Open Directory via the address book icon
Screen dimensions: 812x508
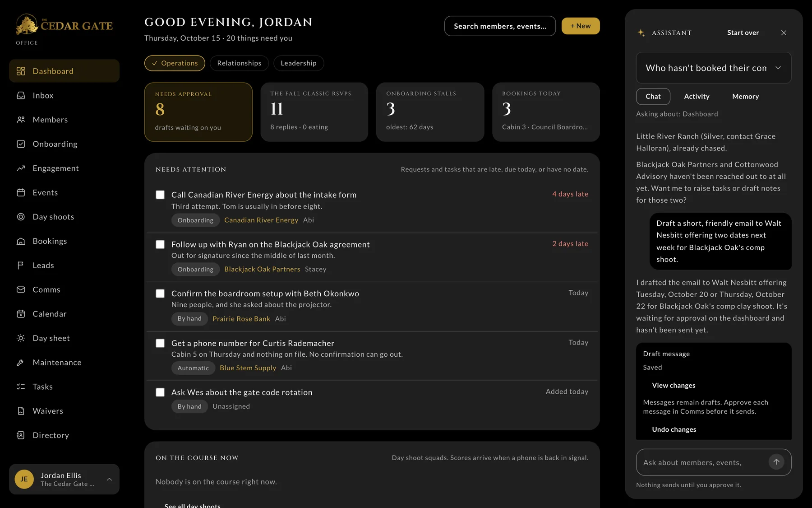[21, 435]
